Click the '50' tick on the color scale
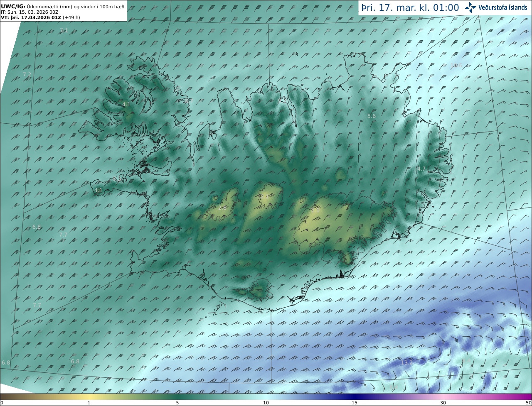This screenshot has height=406, width=532. tap(529, 403)
